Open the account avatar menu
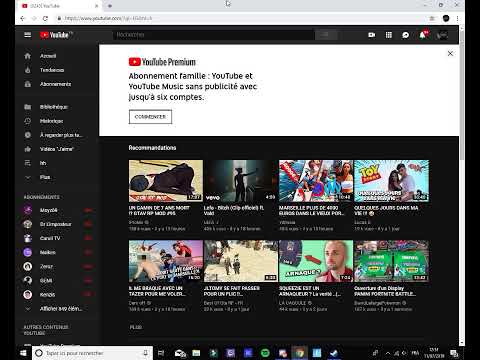Viewport: 480px width, 360px height. pyautogui.click(x=442, y=35)
